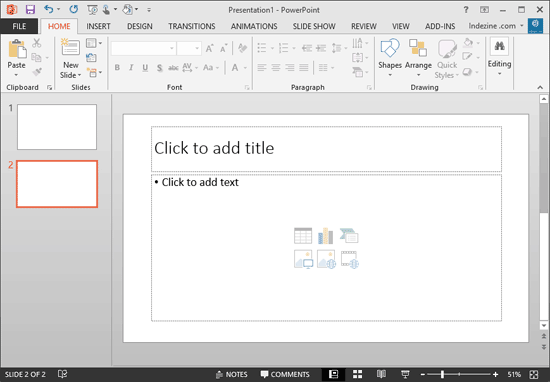Open the Section dropdown

point(94,73)
